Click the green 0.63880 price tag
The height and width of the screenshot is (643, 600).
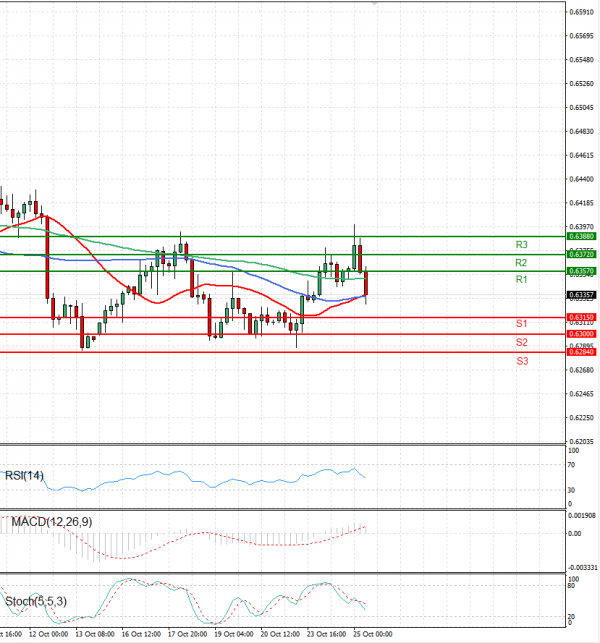[582, 236]
